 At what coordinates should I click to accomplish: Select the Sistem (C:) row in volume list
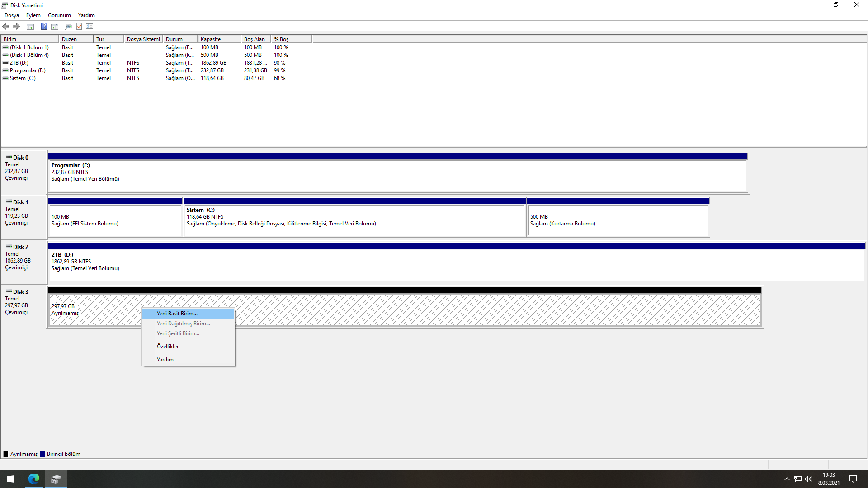pyautogui.click(x=23, y=78)
